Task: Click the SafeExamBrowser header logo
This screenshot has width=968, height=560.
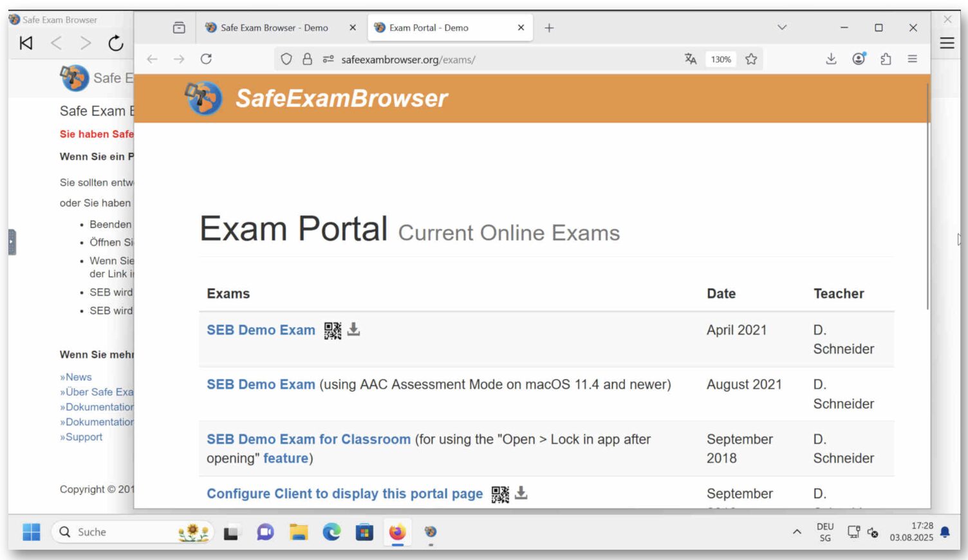Action: [316, 98]
